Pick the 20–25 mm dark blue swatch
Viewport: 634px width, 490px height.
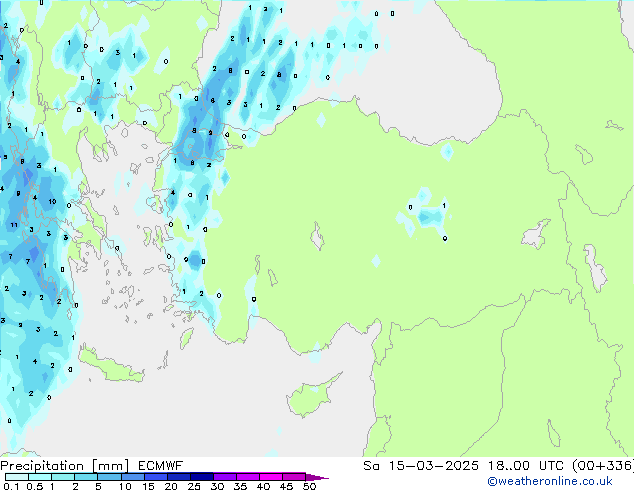[x=179, y=477]
